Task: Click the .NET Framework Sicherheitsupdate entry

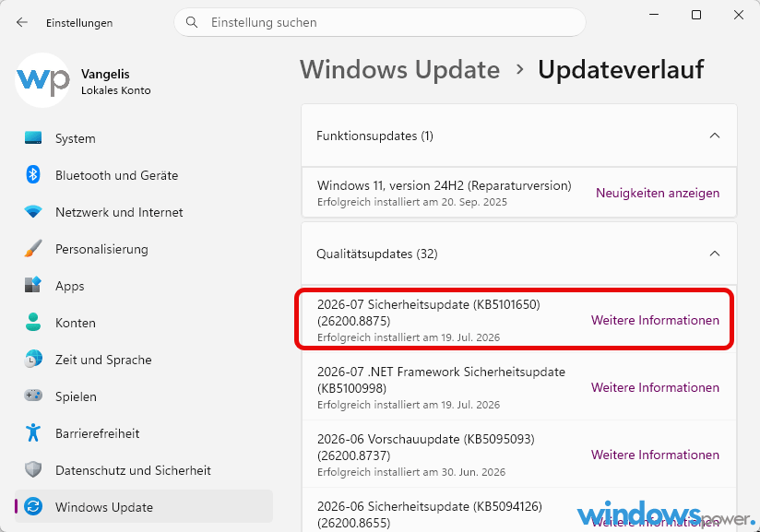Action: coord(519,387)
